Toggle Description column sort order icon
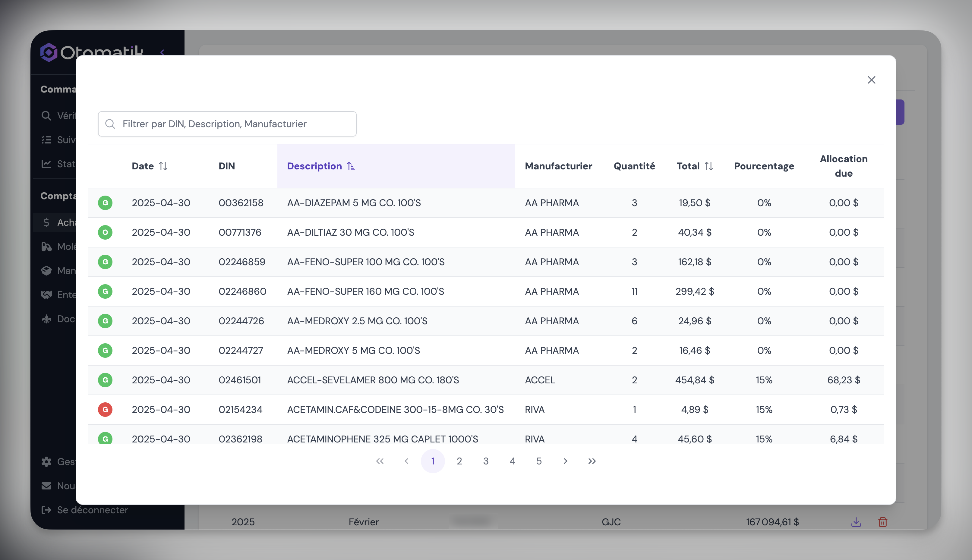 (x=351, y=166)
